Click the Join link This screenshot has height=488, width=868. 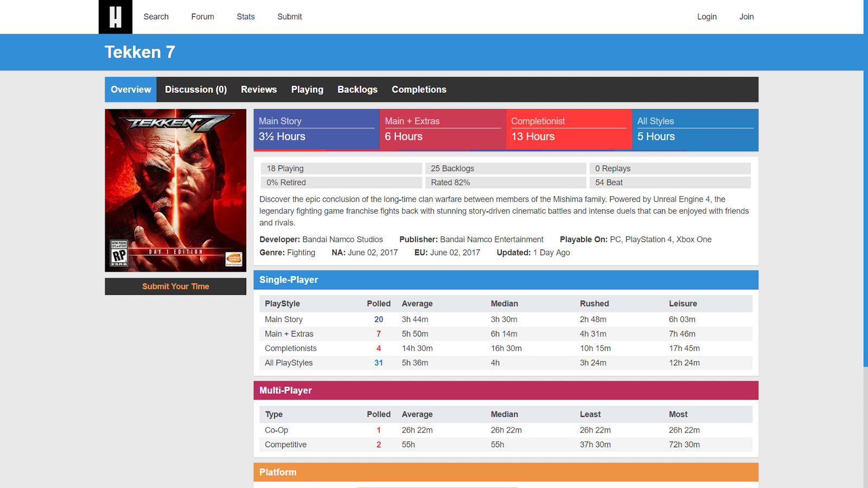coord(746,17)
